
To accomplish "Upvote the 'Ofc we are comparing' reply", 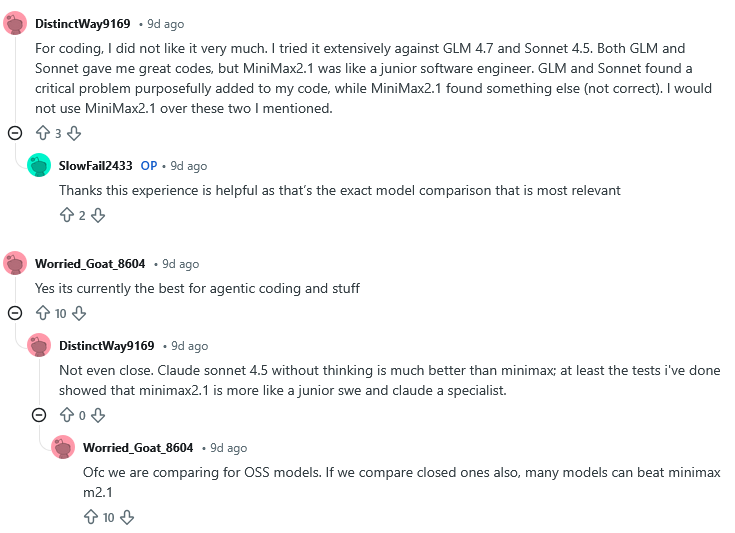I will click(x=90, y=517).
